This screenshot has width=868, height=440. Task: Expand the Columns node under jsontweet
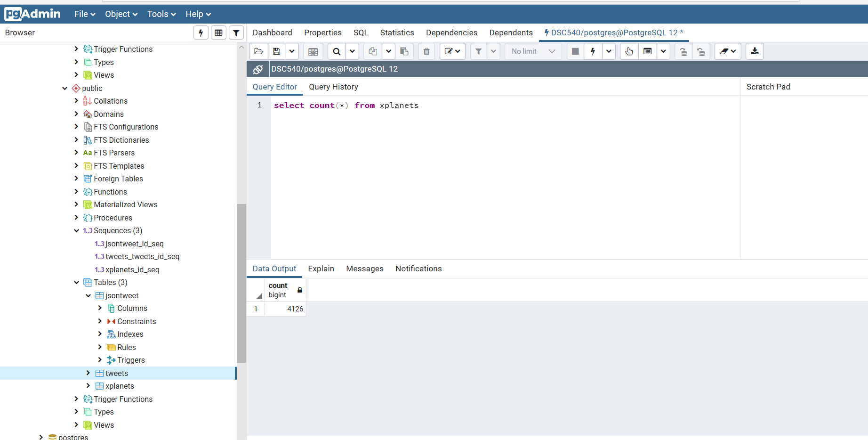100,308
